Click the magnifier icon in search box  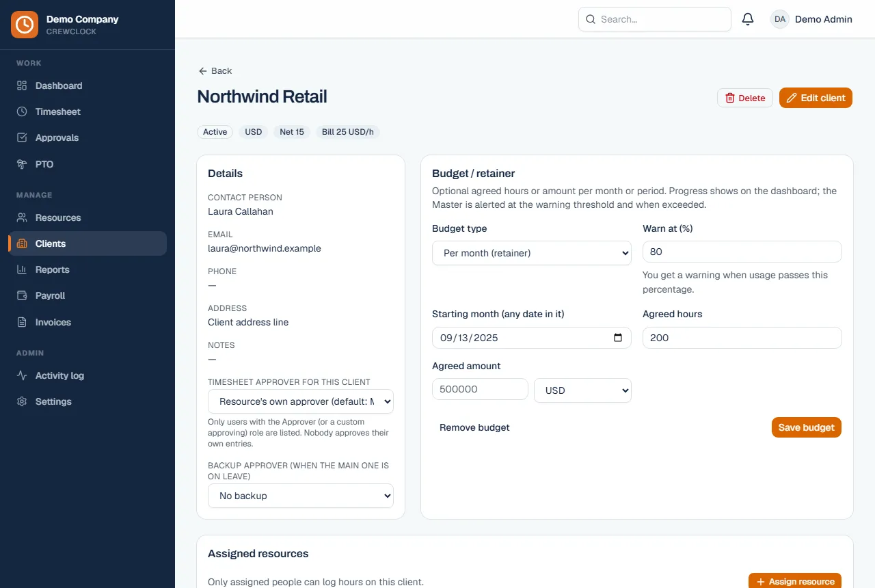tap(590, 19)
